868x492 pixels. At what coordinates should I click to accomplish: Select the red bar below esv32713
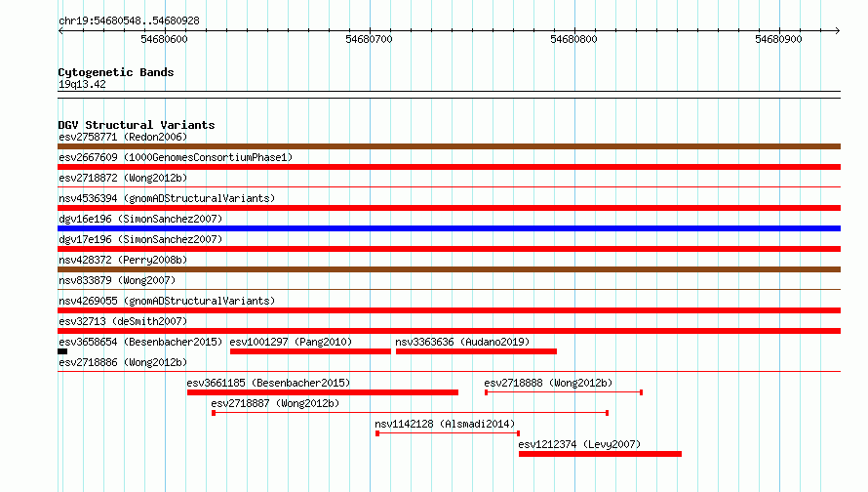tap(449, 331)
